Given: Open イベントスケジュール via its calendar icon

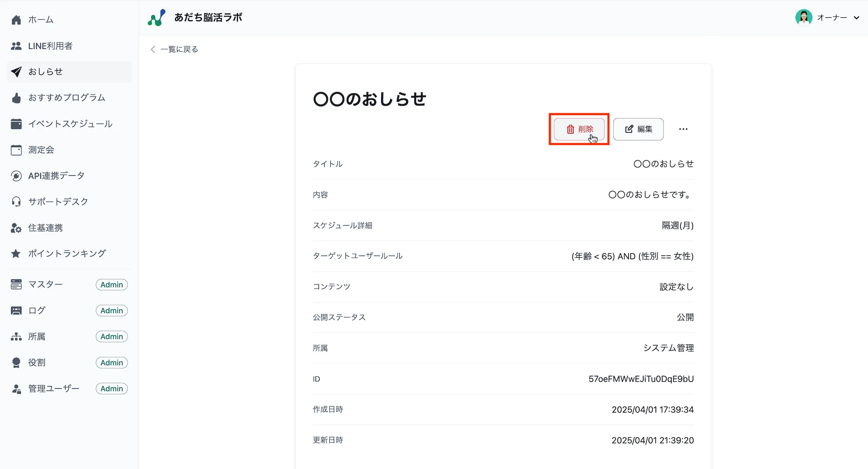Looking at the screenshot, I should tap(16, 124).
